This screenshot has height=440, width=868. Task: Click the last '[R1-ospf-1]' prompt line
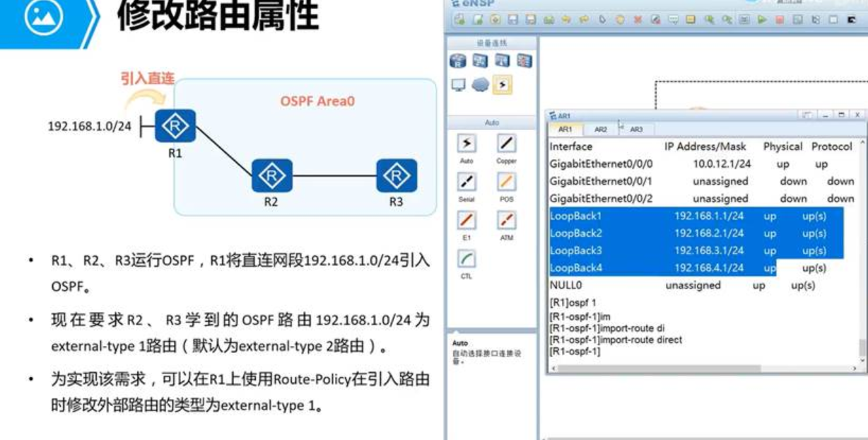[574, 351]
